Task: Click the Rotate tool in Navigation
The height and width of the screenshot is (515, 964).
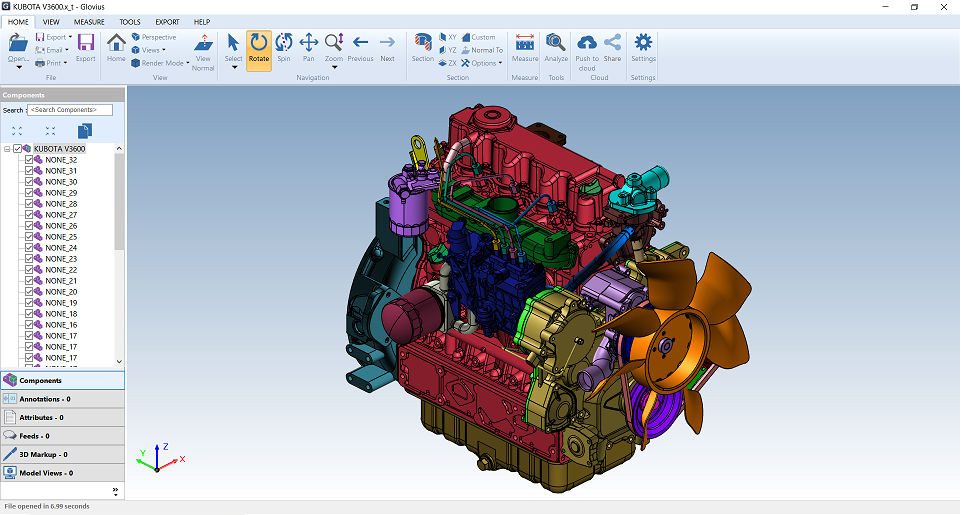Action: [259, 46]
